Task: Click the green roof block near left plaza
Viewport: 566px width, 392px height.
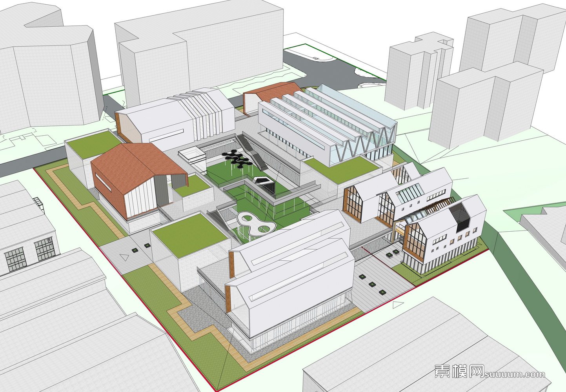Action: point(190,233)
